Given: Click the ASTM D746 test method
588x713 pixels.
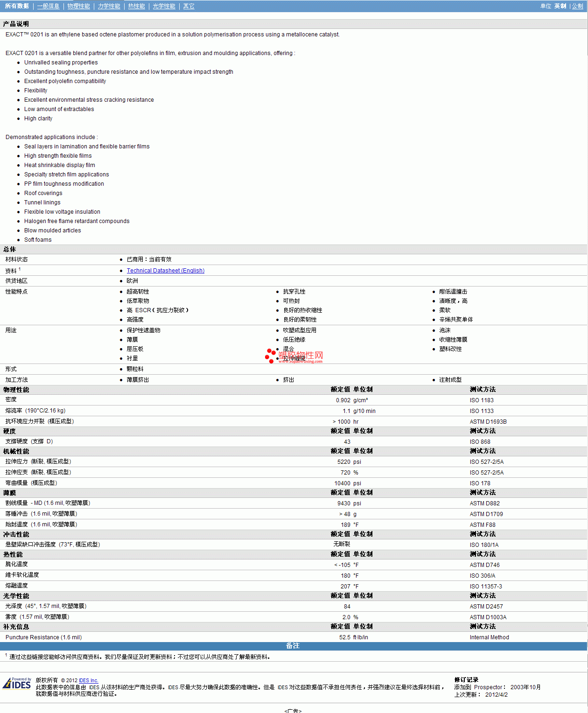Looking at the screenshot, I should [x=485, y=565].
